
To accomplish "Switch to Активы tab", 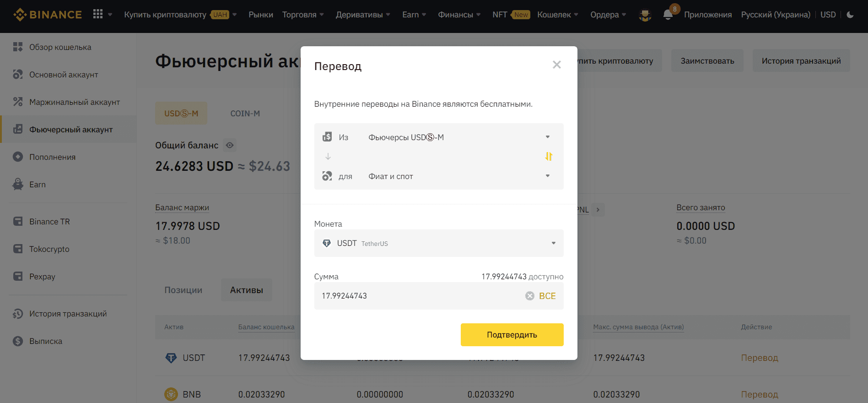I will click(246, 290).
